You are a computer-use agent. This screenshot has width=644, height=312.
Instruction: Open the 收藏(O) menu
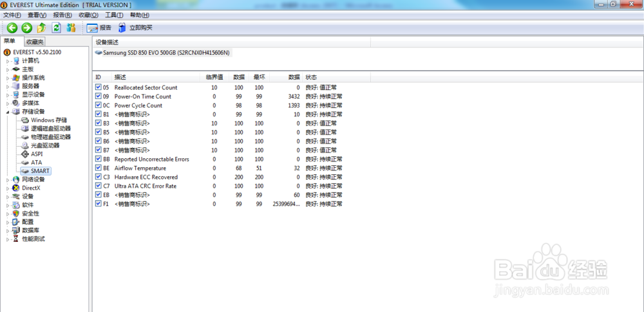(88, 15)
